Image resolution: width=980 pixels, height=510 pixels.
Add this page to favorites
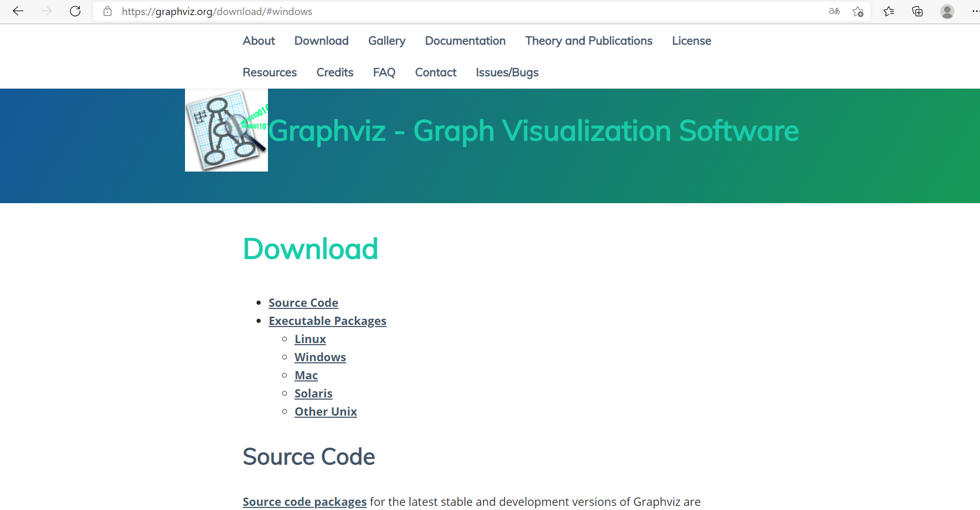858,11
